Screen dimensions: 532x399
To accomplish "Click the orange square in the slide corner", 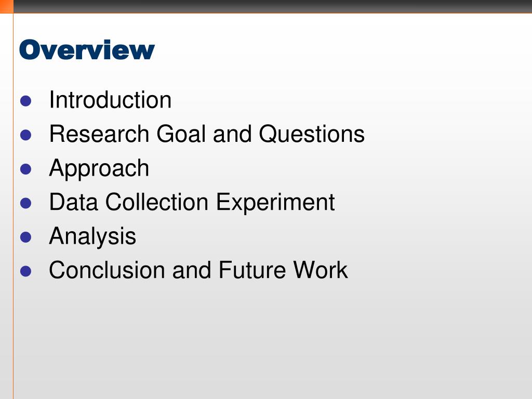I will (6, 6).
